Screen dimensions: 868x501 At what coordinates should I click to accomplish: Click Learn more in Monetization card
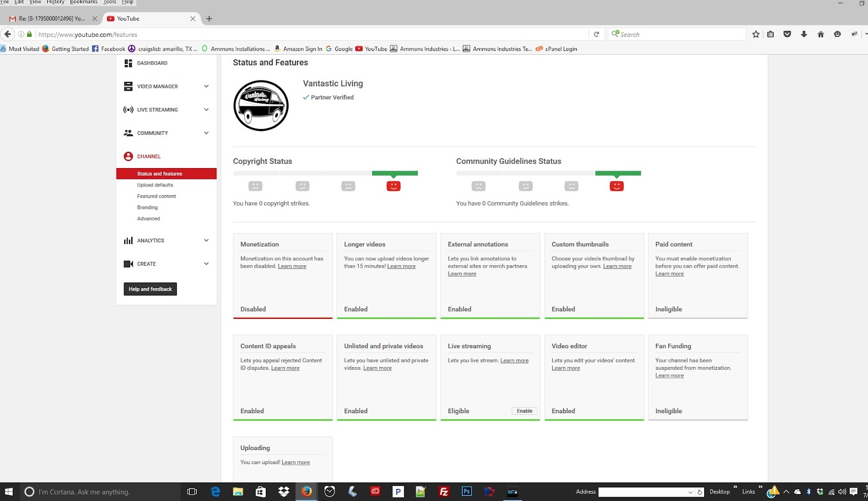point(292,266)
